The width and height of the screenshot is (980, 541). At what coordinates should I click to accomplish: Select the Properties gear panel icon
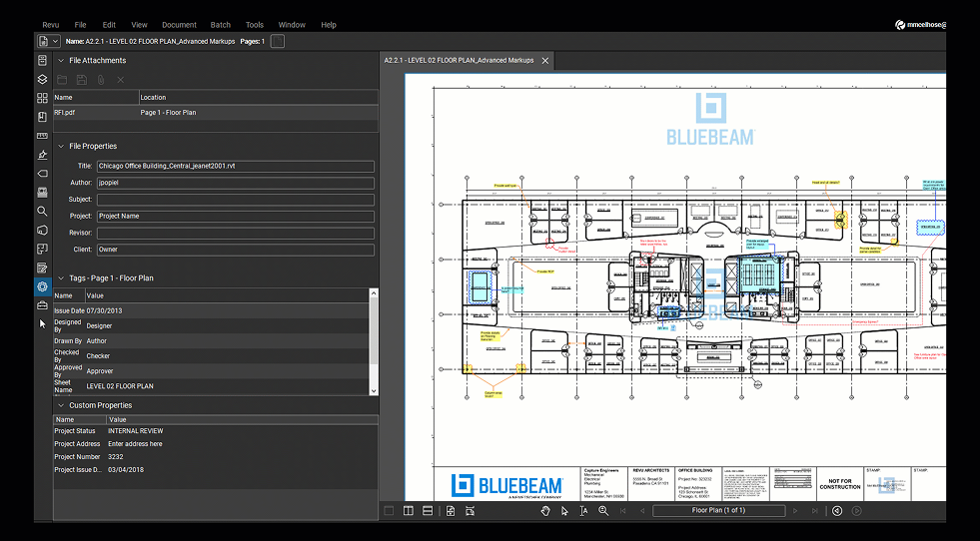point(43,286)
